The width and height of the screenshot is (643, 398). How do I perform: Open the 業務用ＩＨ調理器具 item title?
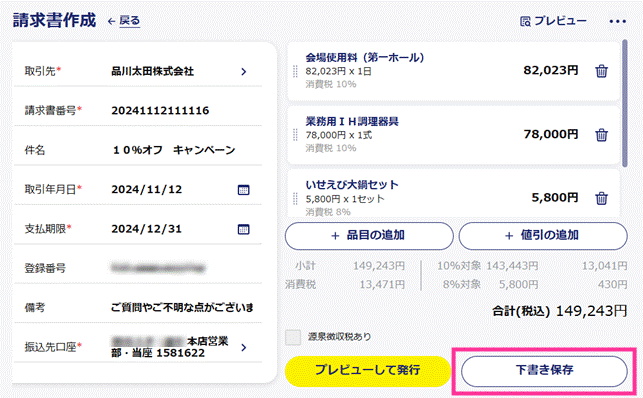tap(352, 121)
